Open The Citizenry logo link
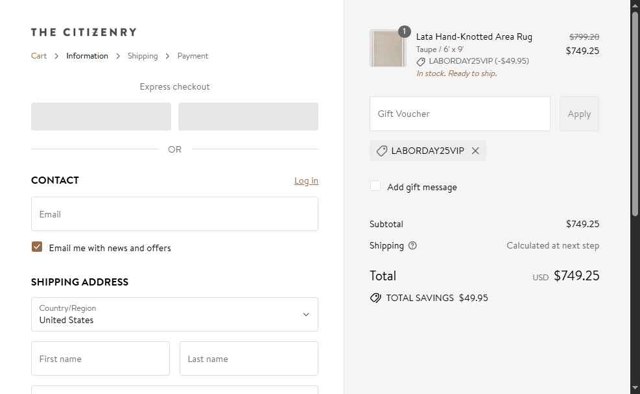Image resolution: width=640 pixels, height=394 pixels. [84, 32]
